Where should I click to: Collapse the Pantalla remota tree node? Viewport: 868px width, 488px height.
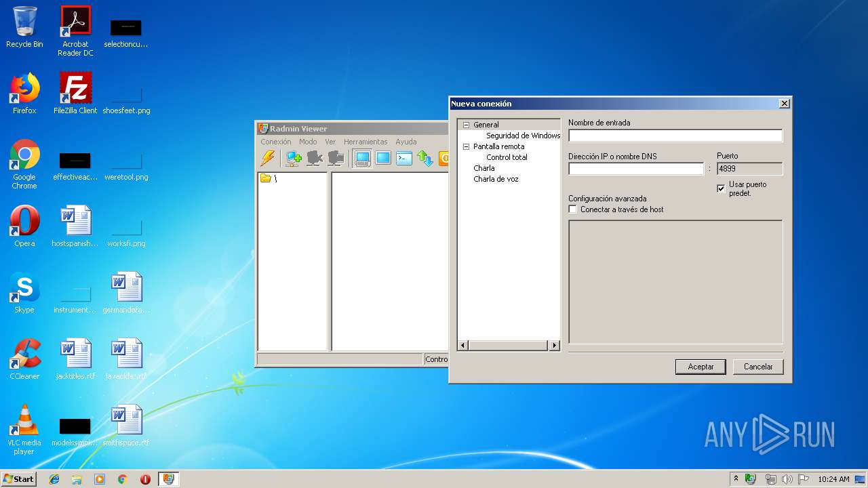click(466, 146)
